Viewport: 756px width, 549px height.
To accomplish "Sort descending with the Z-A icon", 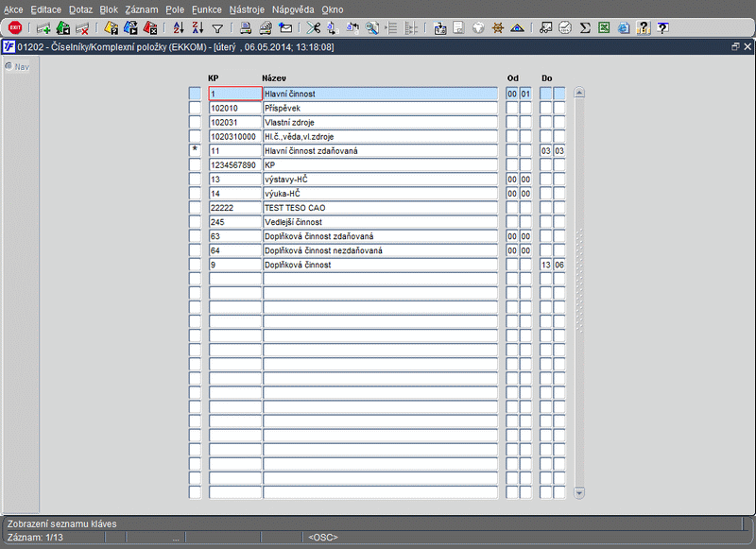I will click(198, 28).
